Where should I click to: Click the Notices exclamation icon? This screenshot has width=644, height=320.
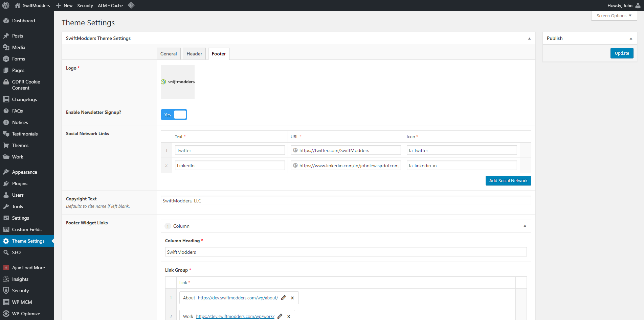point(6,122)
